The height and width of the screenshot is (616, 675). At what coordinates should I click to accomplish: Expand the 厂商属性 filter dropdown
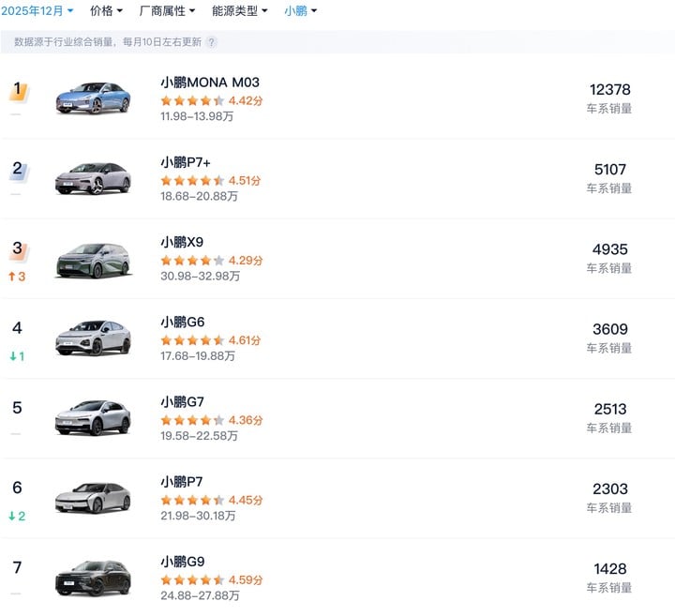[167, 11]
